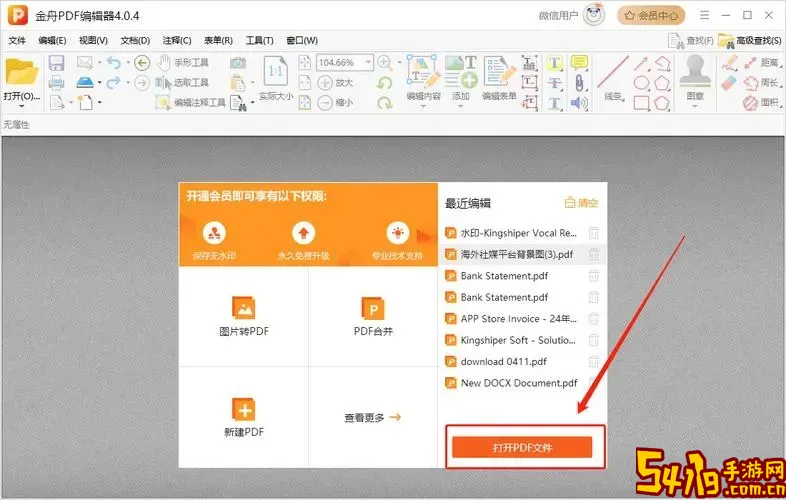Screen dimensions: 786x500
Task: Click the snapshot camera icon
Action: coord(238,63)
